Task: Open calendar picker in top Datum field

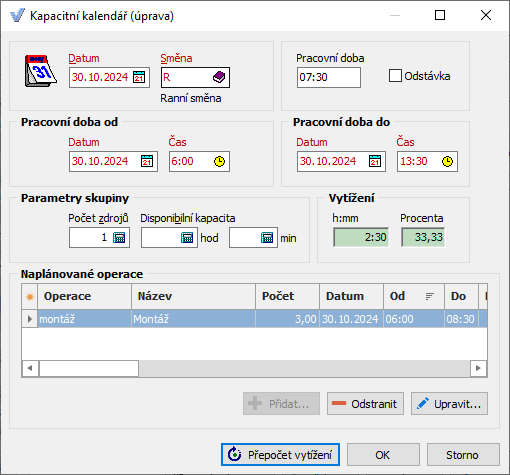Action: click(139, 77)
